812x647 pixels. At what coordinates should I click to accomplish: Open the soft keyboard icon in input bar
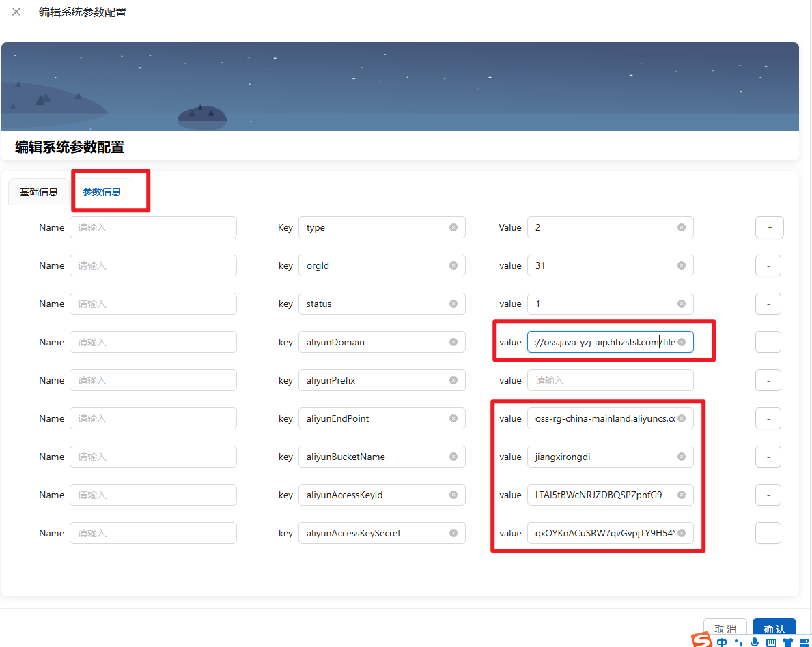pyautogui.click(x=771, y=643)
